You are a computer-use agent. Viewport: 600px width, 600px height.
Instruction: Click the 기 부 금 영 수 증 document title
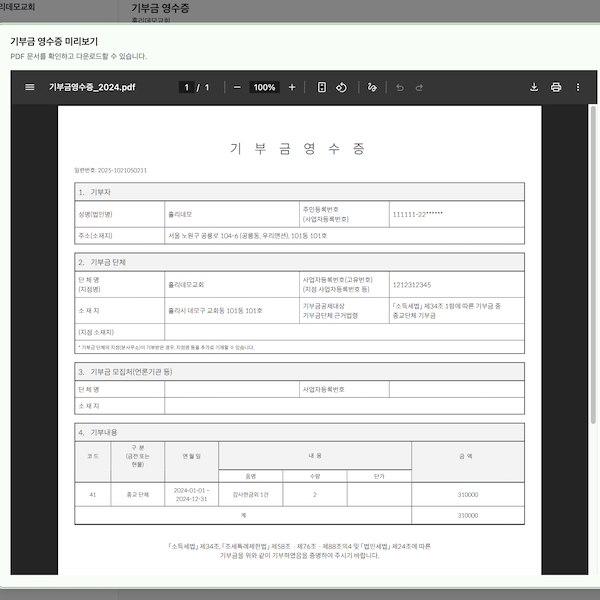click(298, 149)
